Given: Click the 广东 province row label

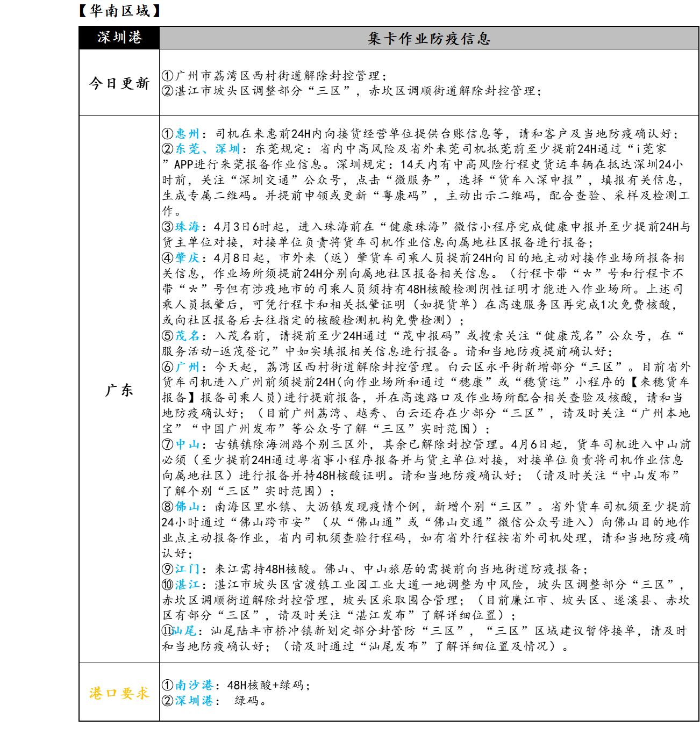Looking at the screenshot, I should 119,390.
